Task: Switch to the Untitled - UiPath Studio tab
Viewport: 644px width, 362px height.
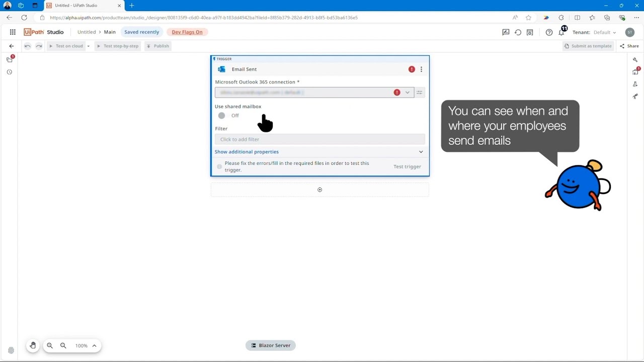Action: click(x=83, y=6)
